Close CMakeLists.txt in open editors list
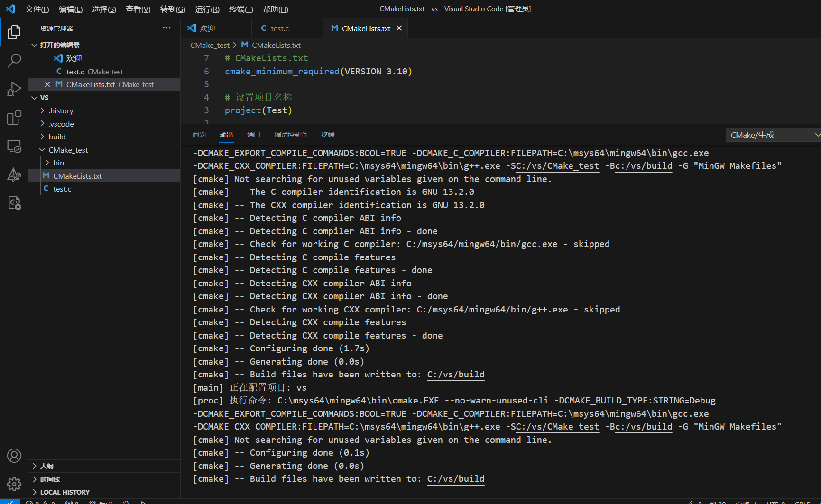 point(47,84)
